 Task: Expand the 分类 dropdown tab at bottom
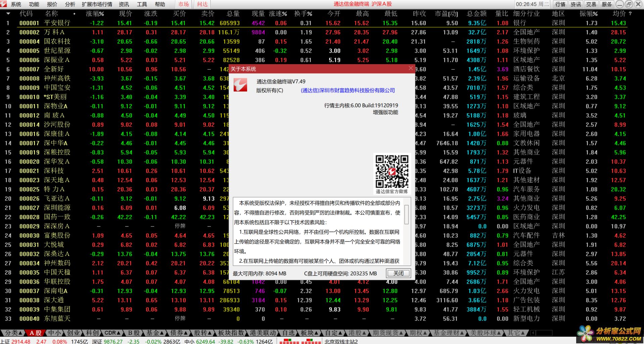pos(13,333)
